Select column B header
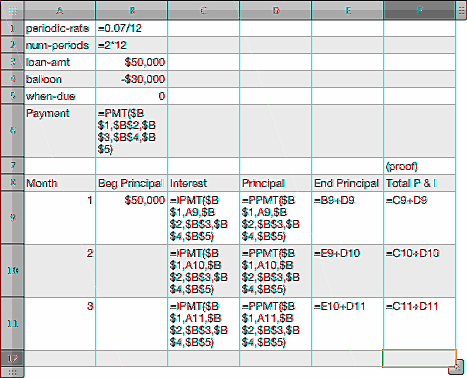 click(x=132, y=11)
